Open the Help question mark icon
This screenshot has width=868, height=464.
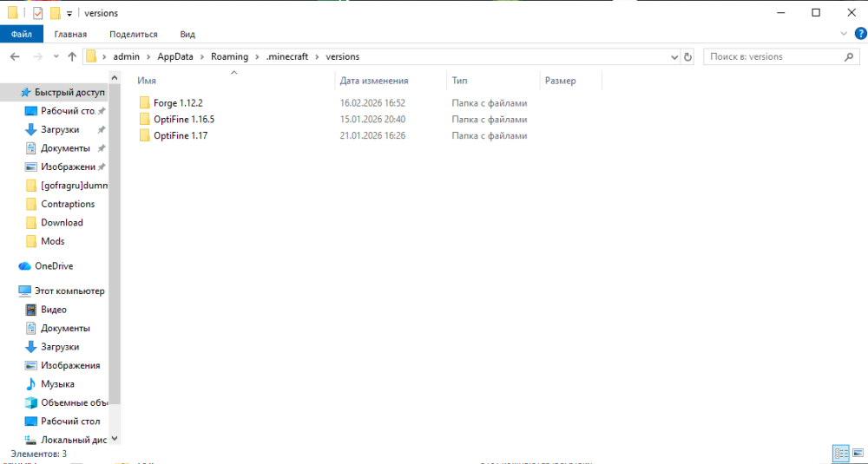tap(859, 34)
